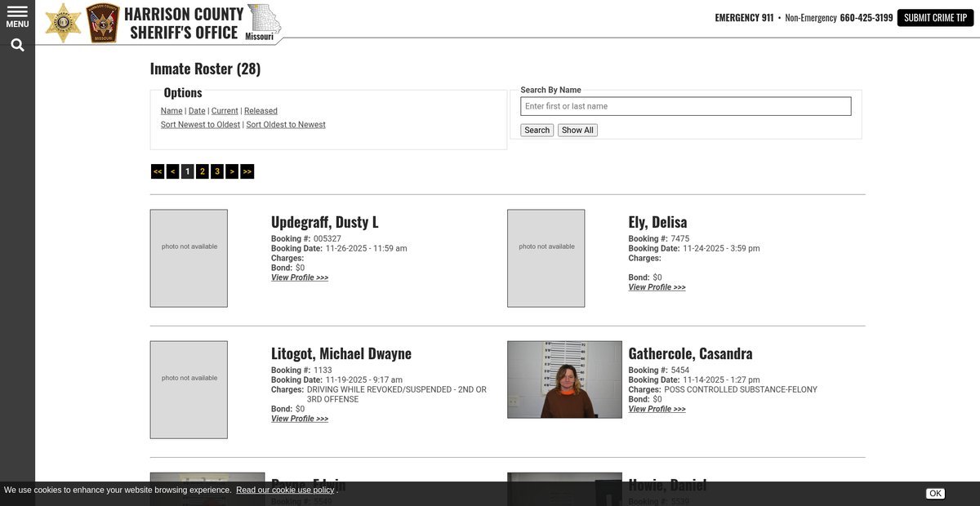
Task: Click Litogot, Michael Dwayne name heading
Action: 341,353
